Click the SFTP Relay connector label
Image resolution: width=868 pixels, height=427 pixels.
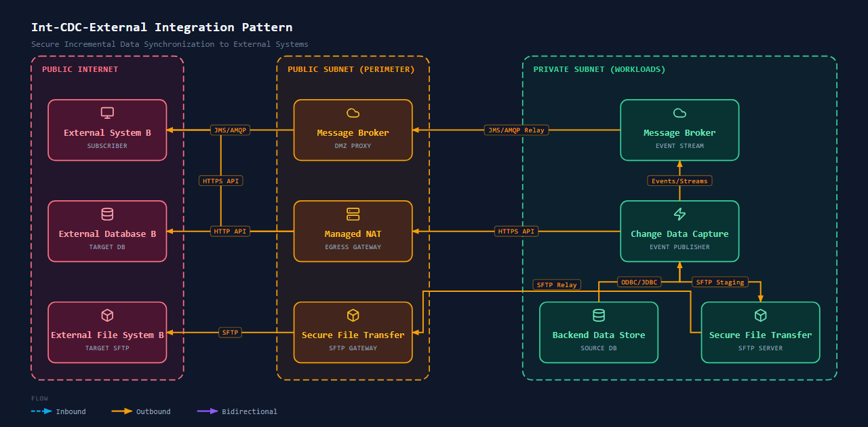(x=557, y=285)
